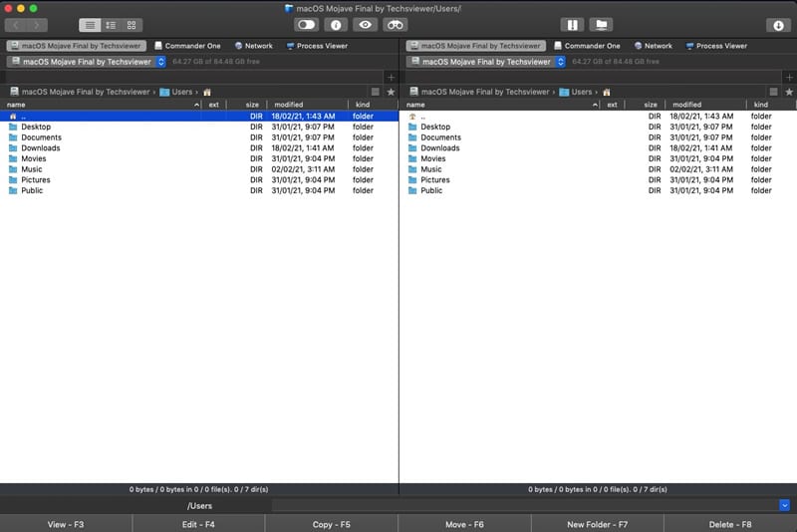Click Users folder in right breadcrumb
The image size is (797, 532).
tap(576, 92)
